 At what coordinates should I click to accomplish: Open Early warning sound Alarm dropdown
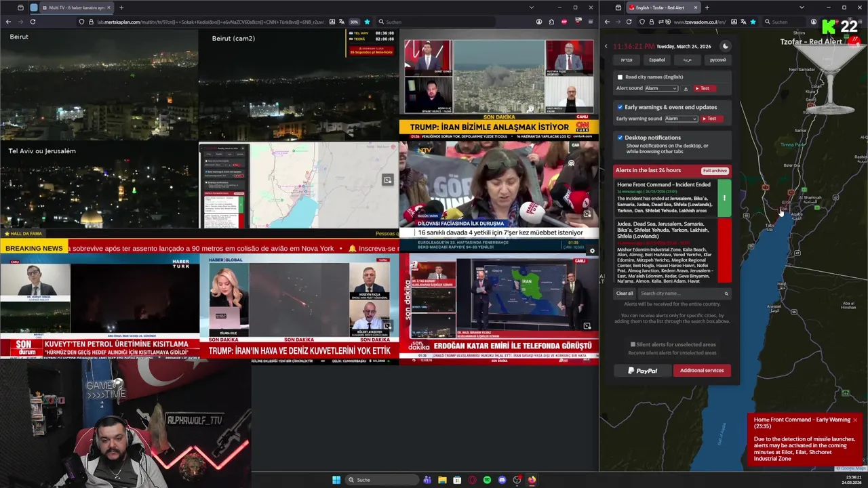681,119
